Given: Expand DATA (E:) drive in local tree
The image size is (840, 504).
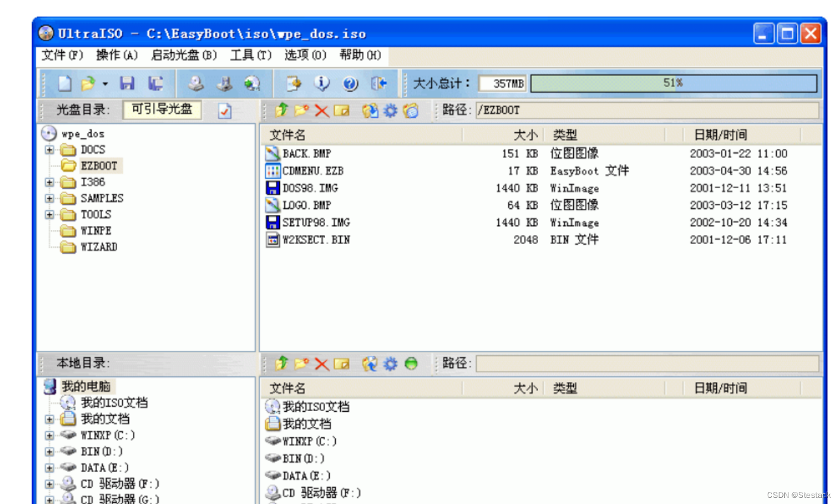Looking at the screenshot, I should click(x=50, y=468).
